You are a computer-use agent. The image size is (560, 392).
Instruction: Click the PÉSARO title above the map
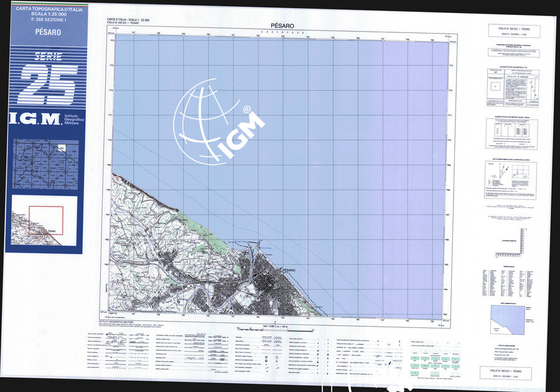click(282, 26)
